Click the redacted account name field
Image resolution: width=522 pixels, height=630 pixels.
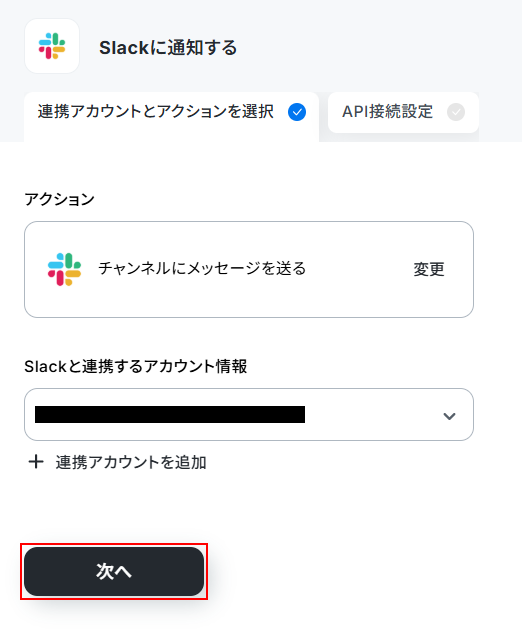pyautogui.click(x=170, y=414)
